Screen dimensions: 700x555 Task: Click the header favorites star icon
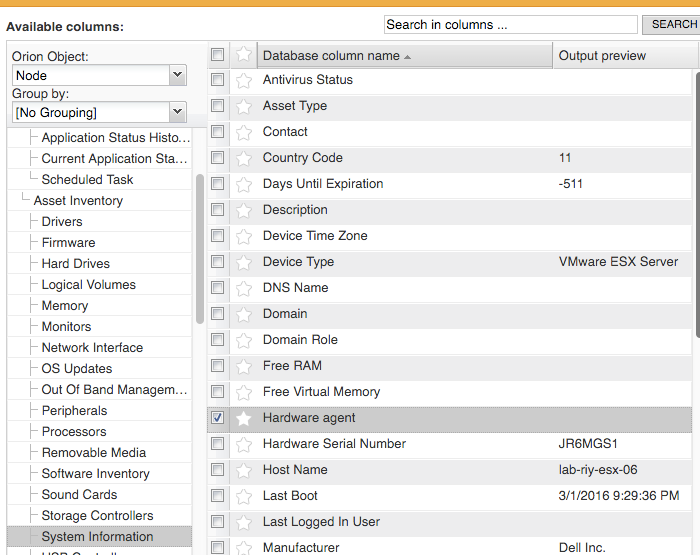[x=244, y=54]
